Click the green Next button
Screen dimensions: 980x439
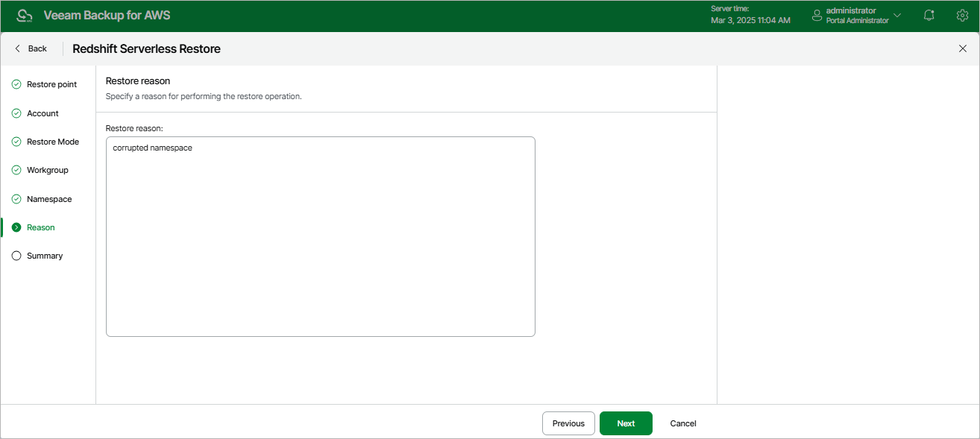point(626,423)
